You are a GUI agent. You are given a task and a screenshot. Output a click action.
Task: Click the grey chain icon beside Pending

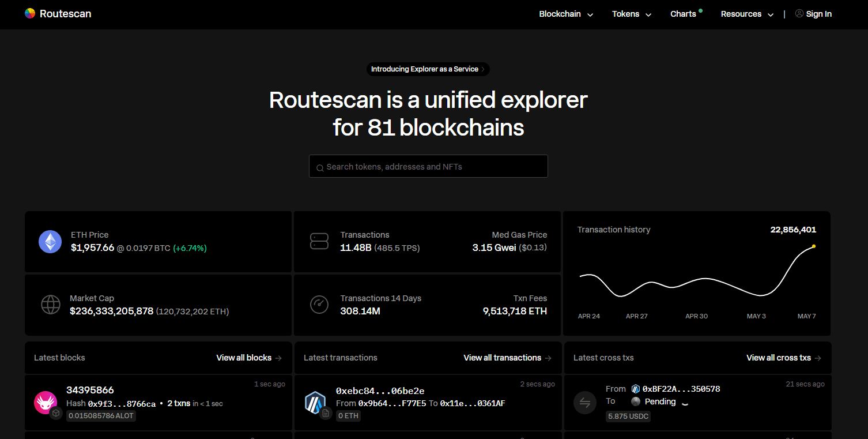pos(636,402)
